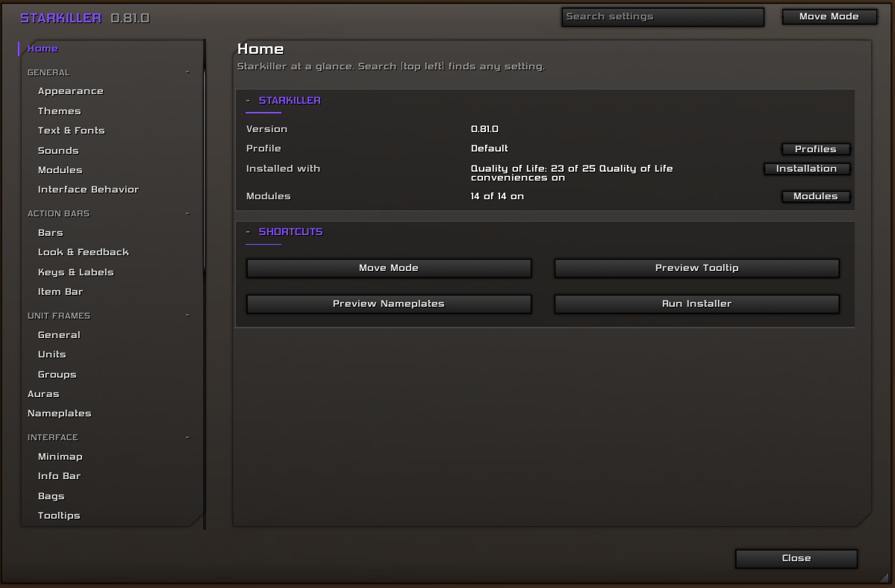Screen dimensions: 895x588
Task: Select Info Bar in the sidebar
Action: coord(60,475)
